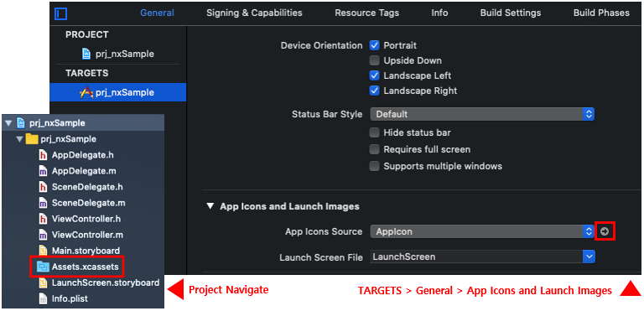The height and width of the screenshot is (311, 644).
Task: Click the Main.storyboard file icon
Action: 43,251
